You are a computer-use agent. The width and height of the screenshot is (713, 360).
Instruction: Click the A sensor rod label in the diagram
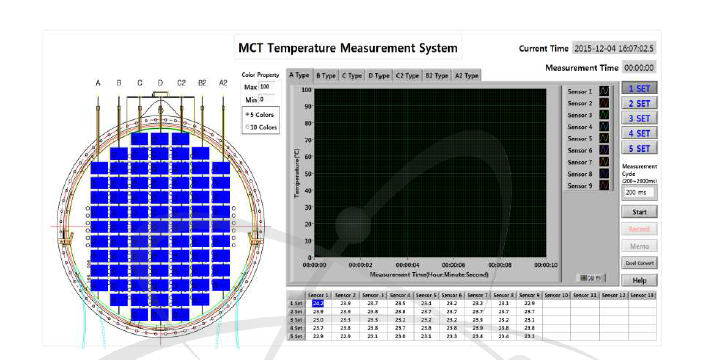click(98, 83)
